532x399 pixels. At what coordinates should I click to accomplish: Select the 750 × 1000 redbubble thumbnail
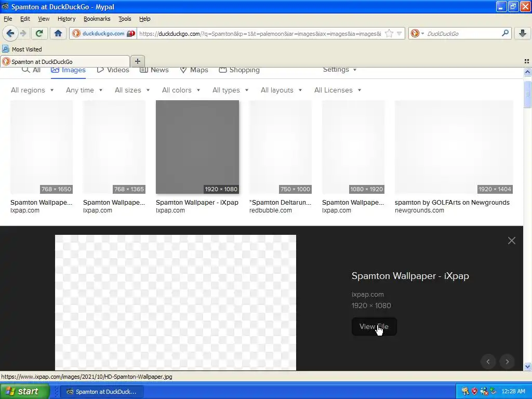(x=280, y=147)
